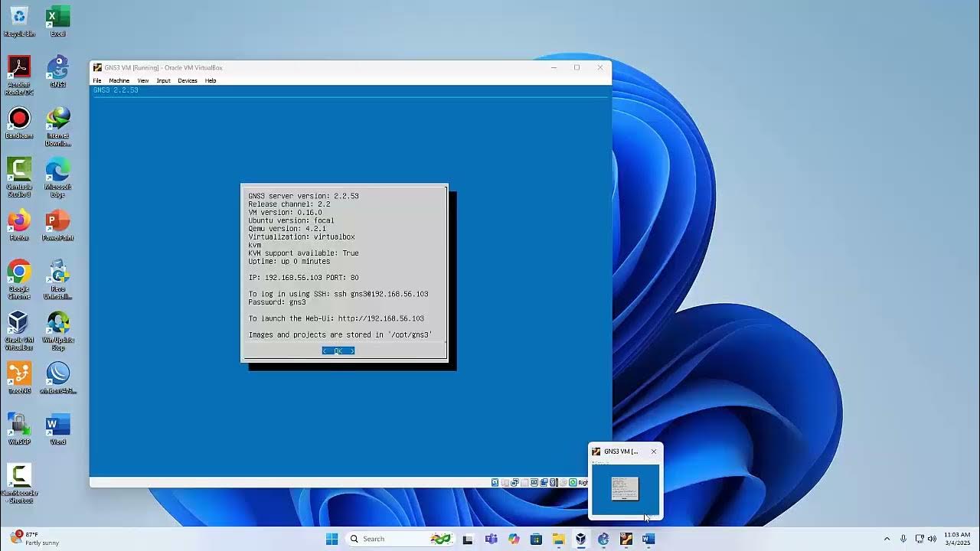Select the Bandicam desktop icon

coord(19,123)
